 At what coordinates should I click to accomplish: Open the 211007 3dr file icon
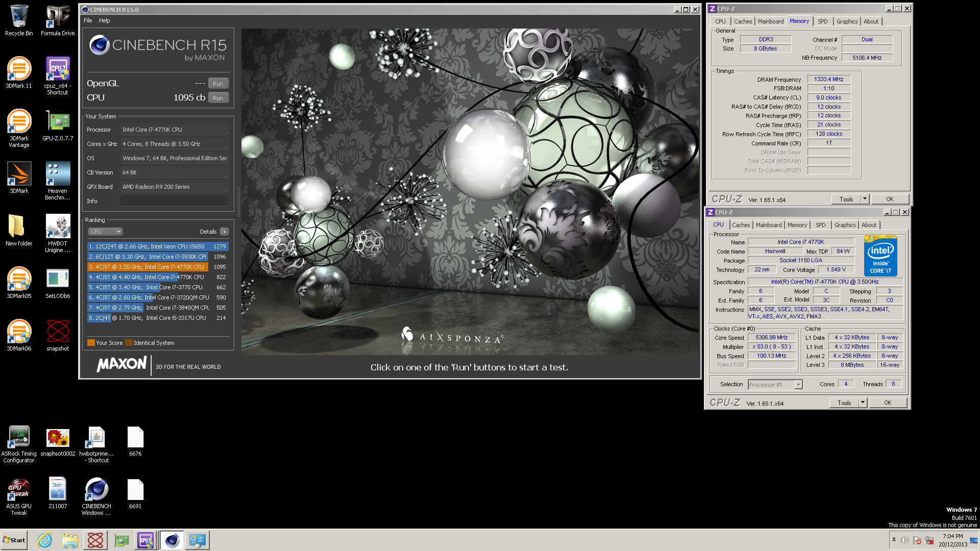tap(58, 493)
